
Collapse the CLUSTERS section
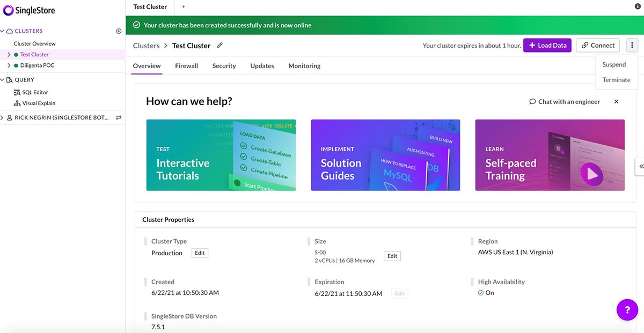pos(3,31)
